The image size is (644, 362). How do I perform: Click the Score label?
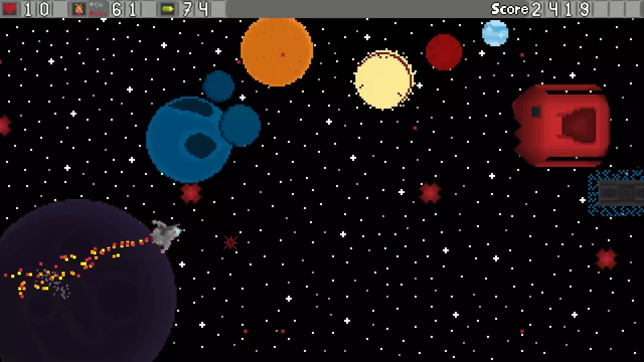509,9
